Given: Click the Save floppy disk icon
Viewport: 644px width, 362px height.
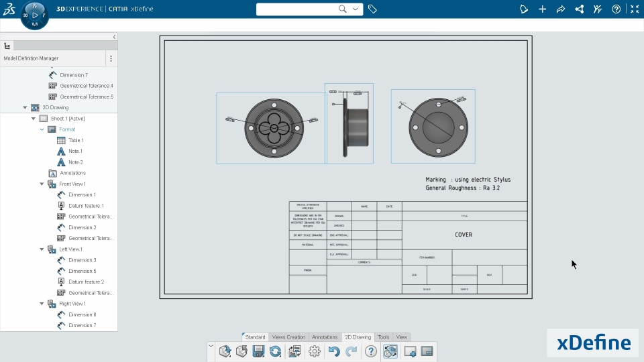Looking at the screenshot, I should tap(258, 351).
